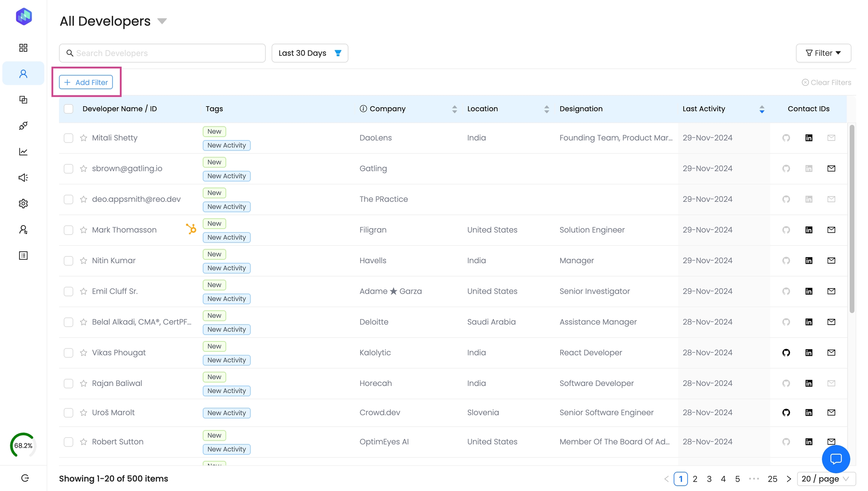Click the HubSpot icon next to Mark Thomasson

coord(191,229)
